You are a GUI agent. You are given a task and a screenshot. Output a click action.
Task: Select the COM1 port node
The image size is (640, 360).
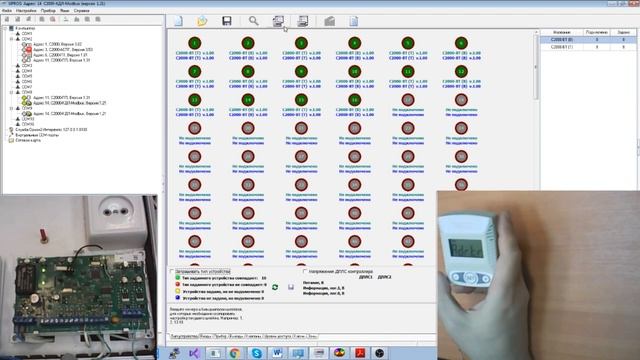click(27, 33)
